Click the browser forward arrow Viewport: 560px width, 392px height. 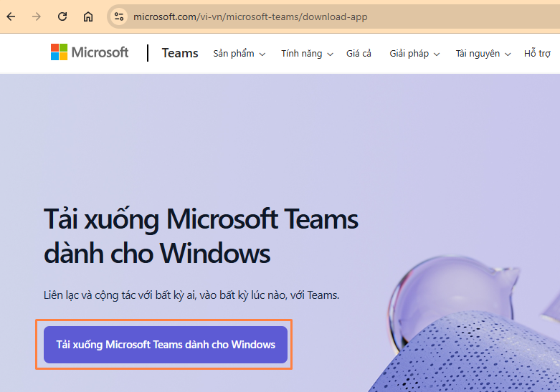37,16
